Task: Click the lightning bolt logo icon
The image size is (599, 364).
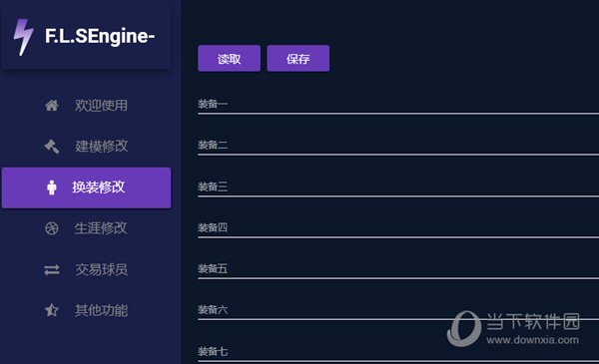Action: coord(23,37)
